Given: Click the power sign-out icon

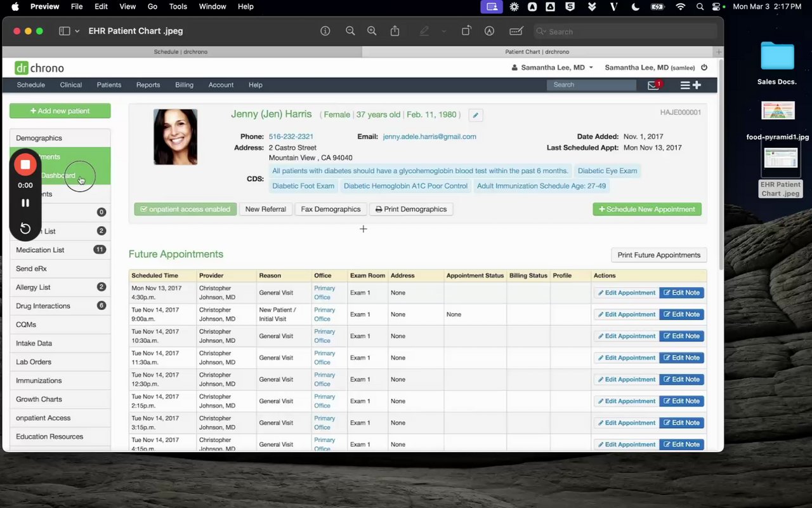Looking at the screenshot, I should point(704,67).
